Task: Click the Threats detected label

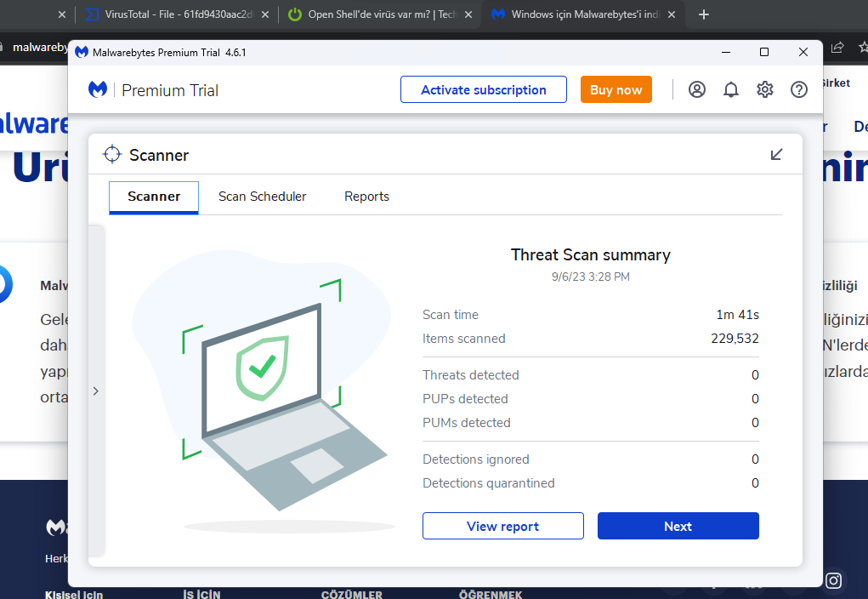Action: click(470, 375)
